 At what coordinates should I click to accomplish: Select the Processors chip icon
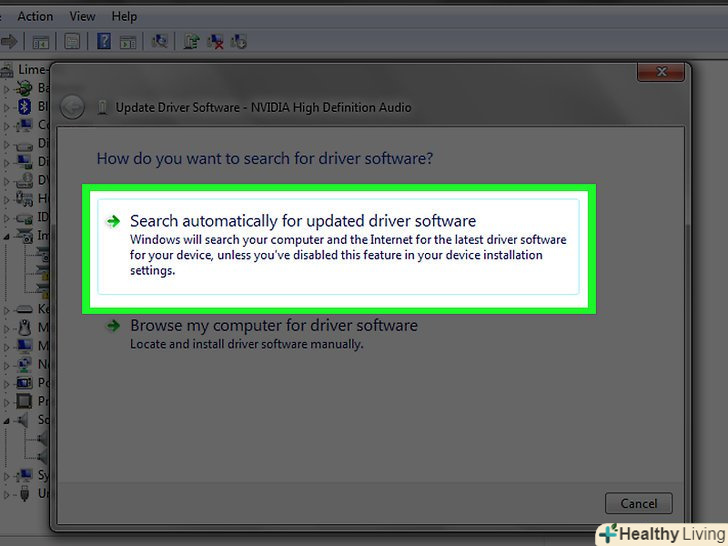tap(24, 401)
